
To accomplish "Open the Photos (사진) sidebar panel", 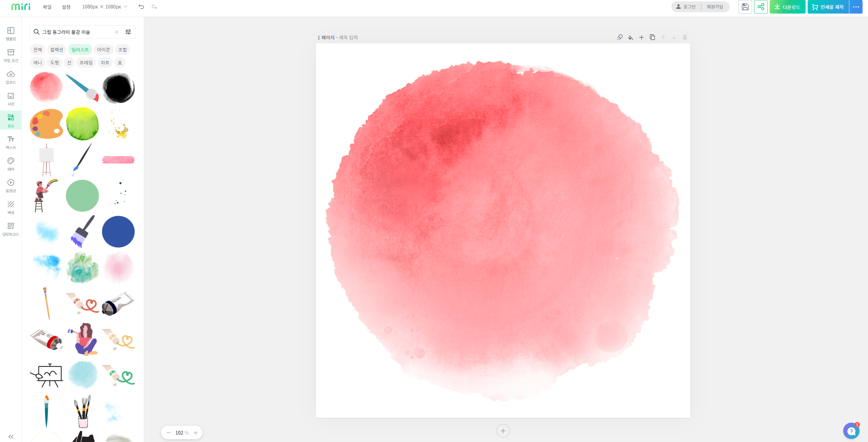I will point(11,99).
